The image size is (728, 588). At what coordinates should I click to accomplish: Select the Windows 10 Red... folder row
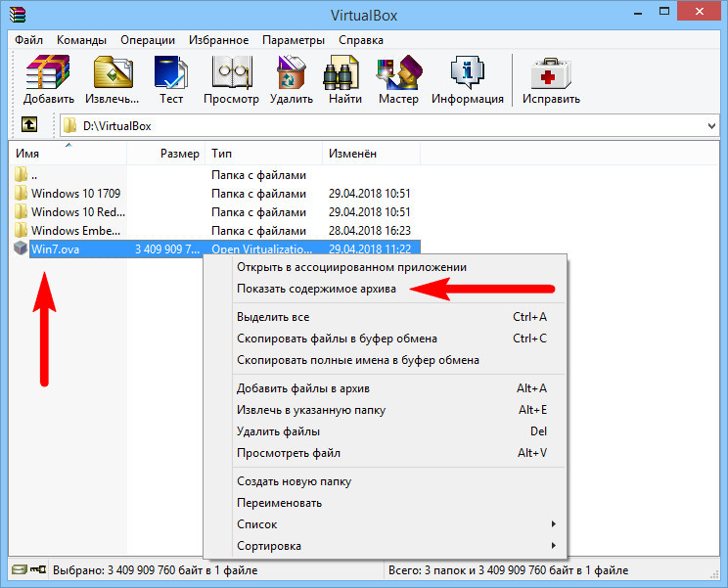point(216,211)
